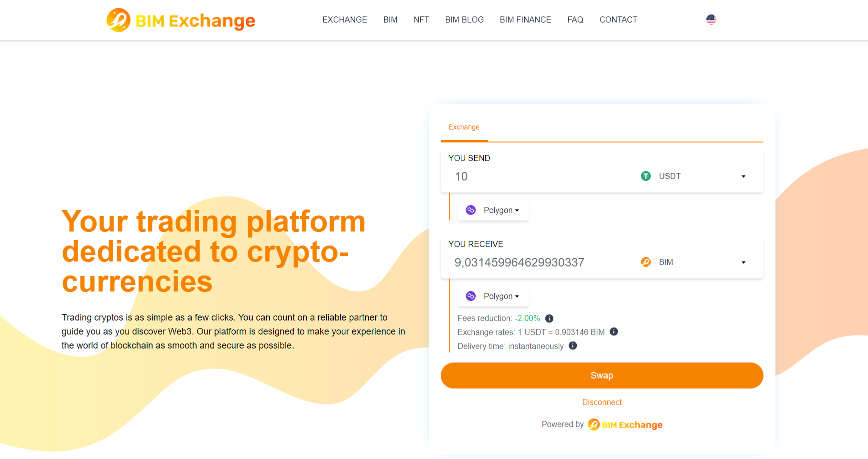Click the fees reduction info icon

tap(549, 318)
